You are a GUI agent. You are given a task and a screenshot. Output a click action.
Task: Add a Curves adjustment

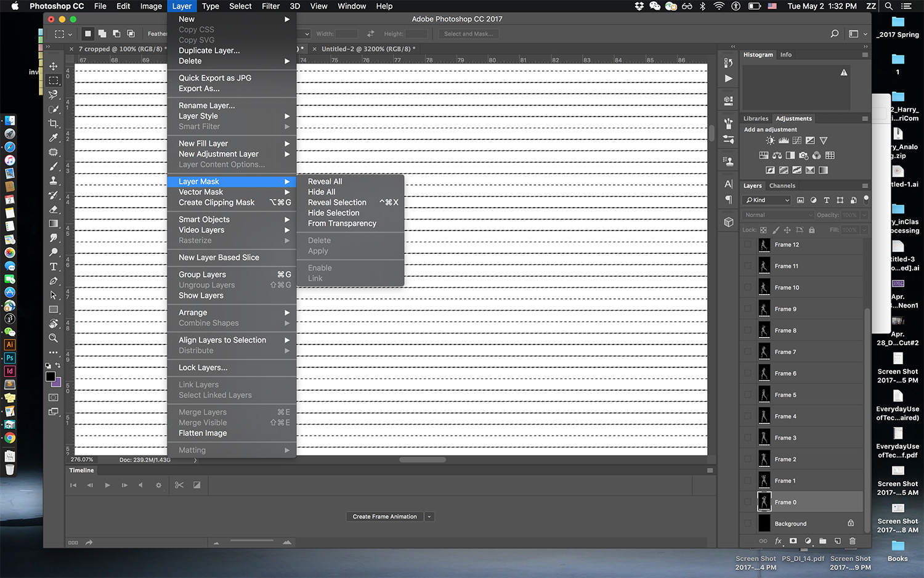coord(796,140)
